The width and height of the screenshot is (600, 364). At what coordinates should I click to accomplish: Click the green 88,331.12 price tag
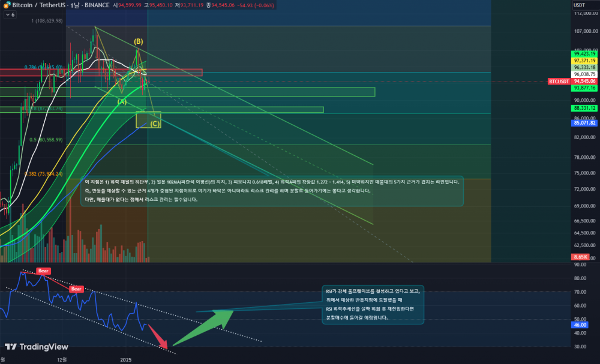coord(584,108)
